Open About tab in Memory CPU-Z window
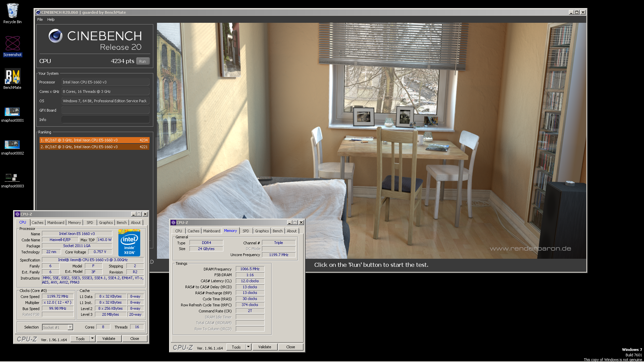 tap(292, 231)
